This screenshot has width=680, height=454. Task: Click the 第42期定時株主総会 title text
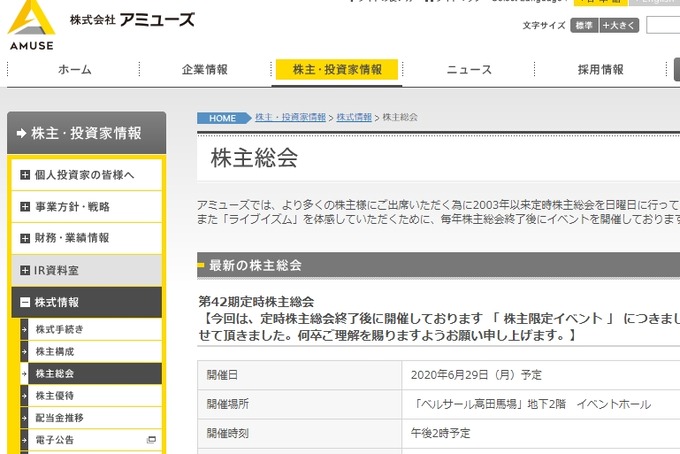[x=256, y=301]
